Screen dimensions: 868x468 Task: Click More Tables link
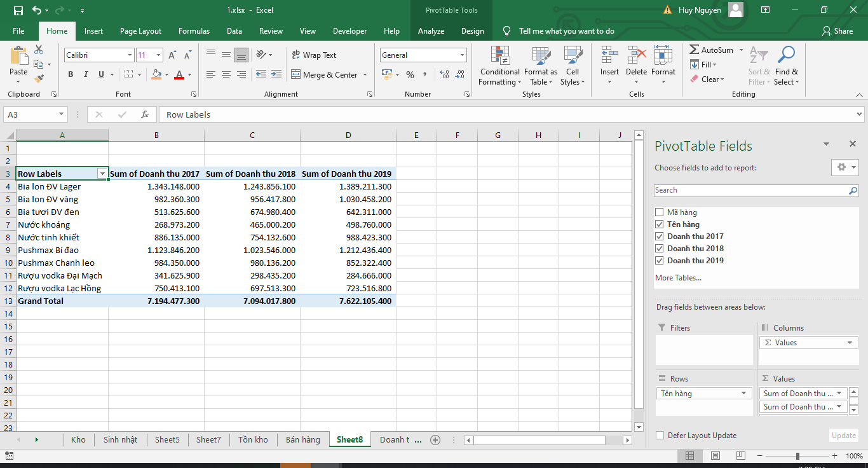[x=678, y=278]
